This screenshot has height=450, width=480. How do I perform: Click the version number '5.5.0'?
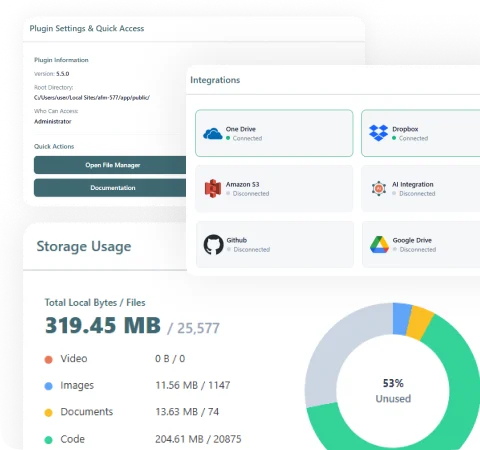[62, 74]
